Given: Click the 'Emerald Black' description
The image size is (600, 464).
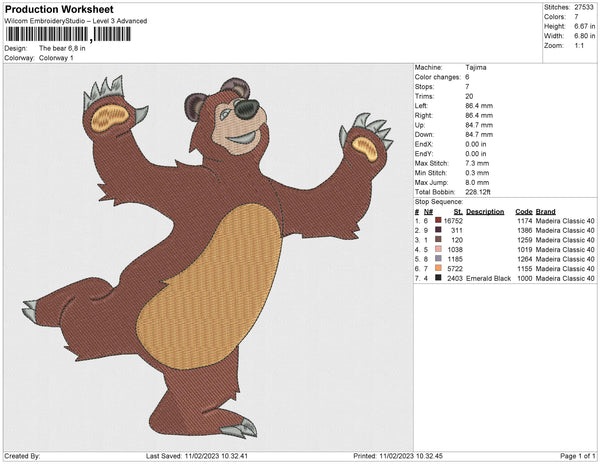Looking at the screenshot, I should [x=488, y=278].
